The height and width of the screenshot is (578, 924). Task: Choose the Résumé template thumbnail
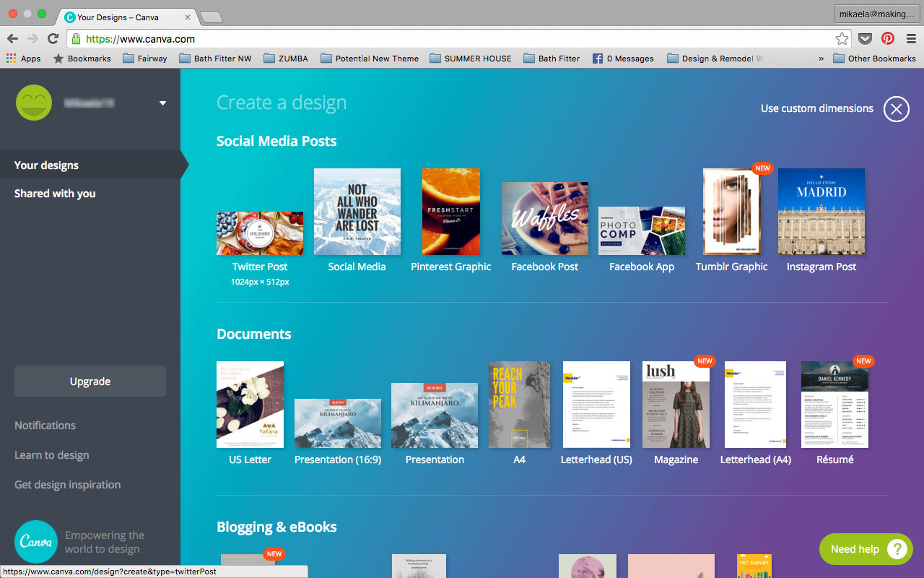pos(835,405)
